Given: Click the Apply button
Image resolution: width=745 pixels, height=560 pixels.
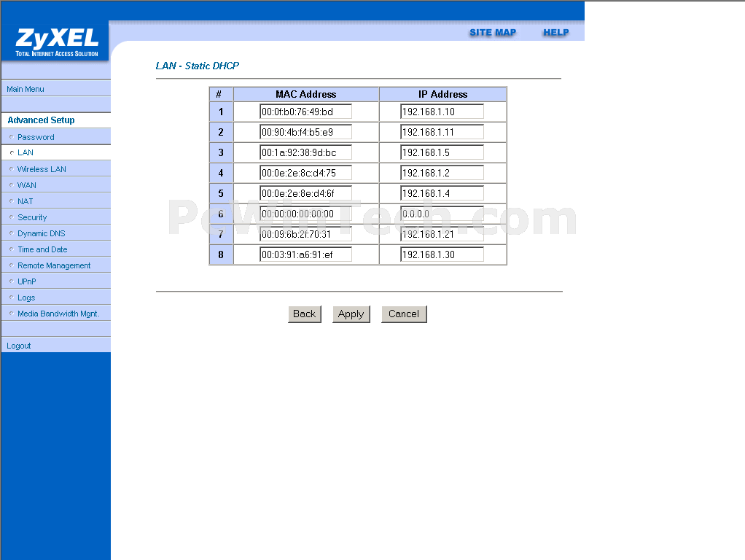Looking at the screenshot, I should pos(351,314).
